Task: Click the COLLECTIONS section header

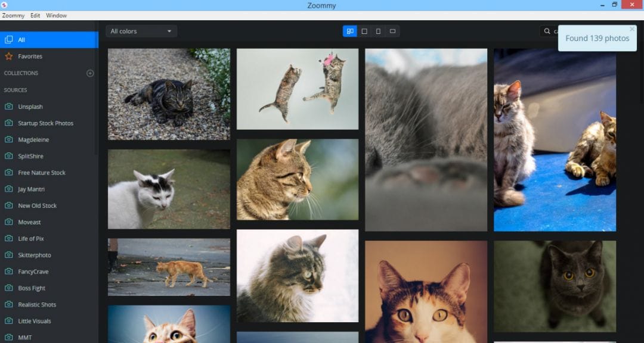Action: coord(21,73)
